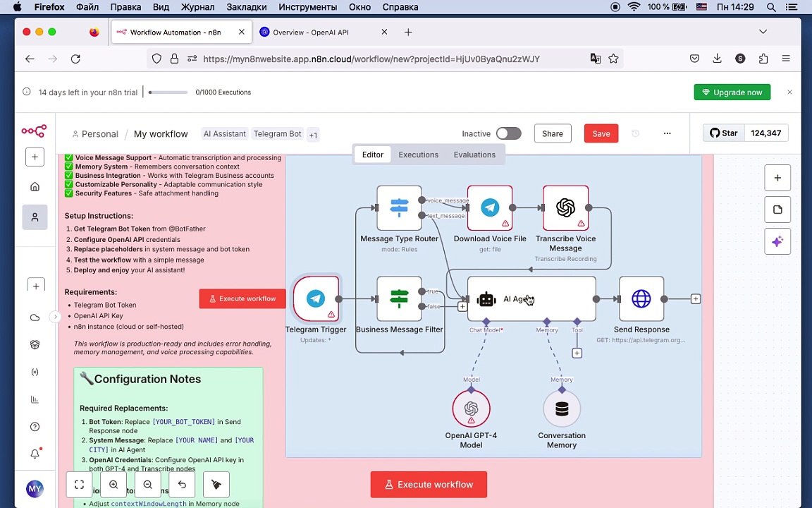
Task: Open the workflow options three-dots menu
Action: pyautogui.click(x=667, y=133)
